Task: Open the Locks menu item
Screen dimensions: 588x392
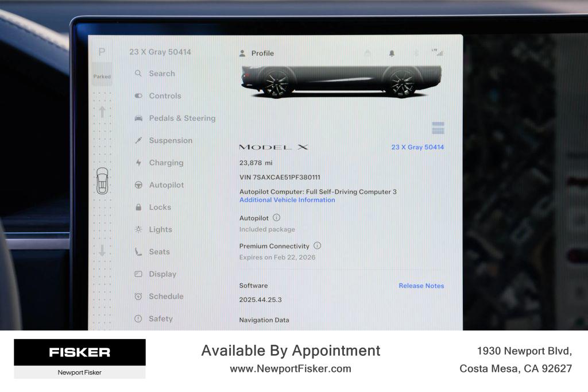Action: [x=160, y=207]
